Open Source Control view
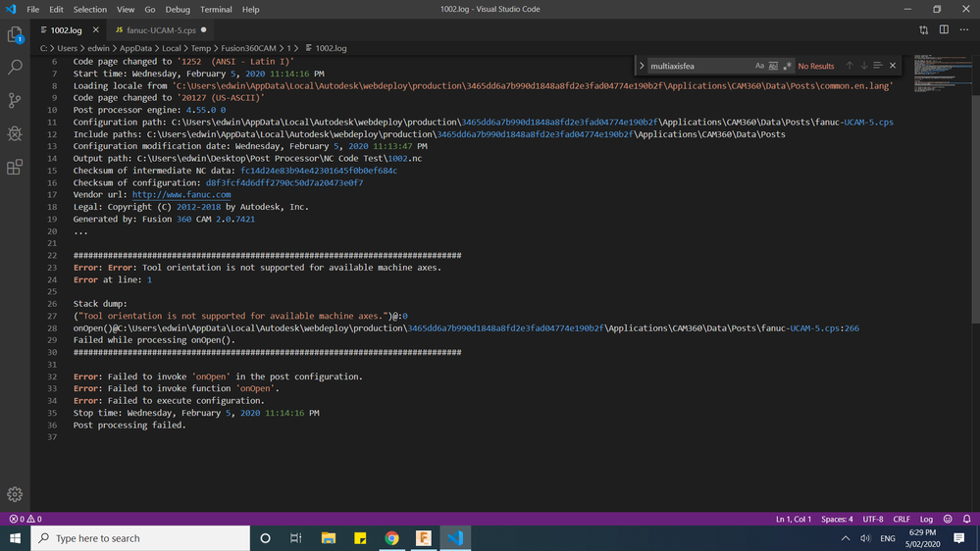The height and width of the screenshot is (551, 980). [x=15, y=100]
